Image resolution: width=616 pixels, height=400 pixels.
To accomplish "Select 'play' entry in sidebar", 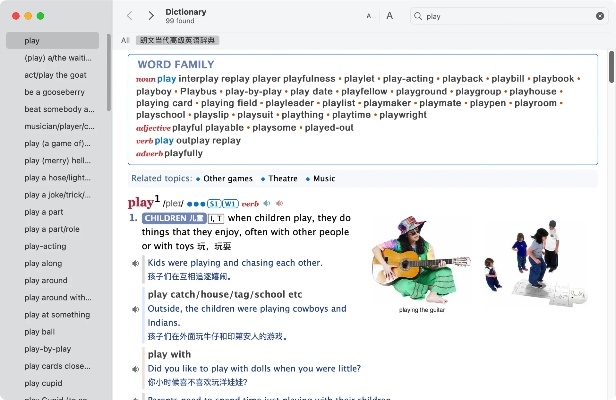I will (52, 40).
